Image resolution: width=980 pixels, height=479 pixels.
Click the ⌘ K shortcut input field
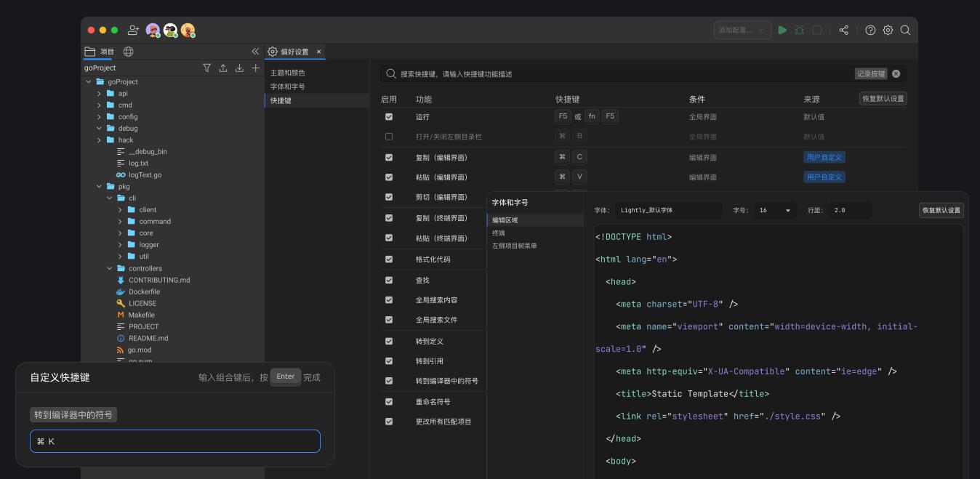click(174, 441)
